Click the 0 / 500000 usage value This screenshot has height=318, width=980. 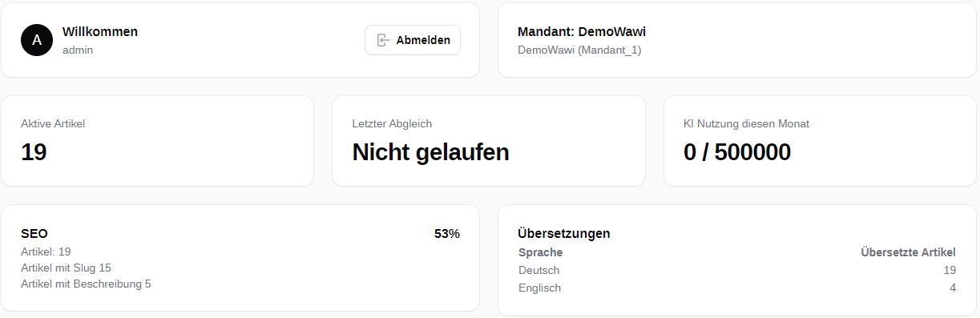pyautogui.click(x=737, y=152)
